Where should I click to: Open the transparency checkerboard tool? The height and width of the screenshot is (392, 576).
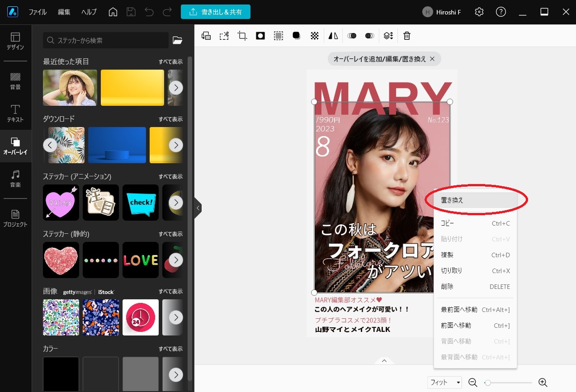click(x=315, y=36)
